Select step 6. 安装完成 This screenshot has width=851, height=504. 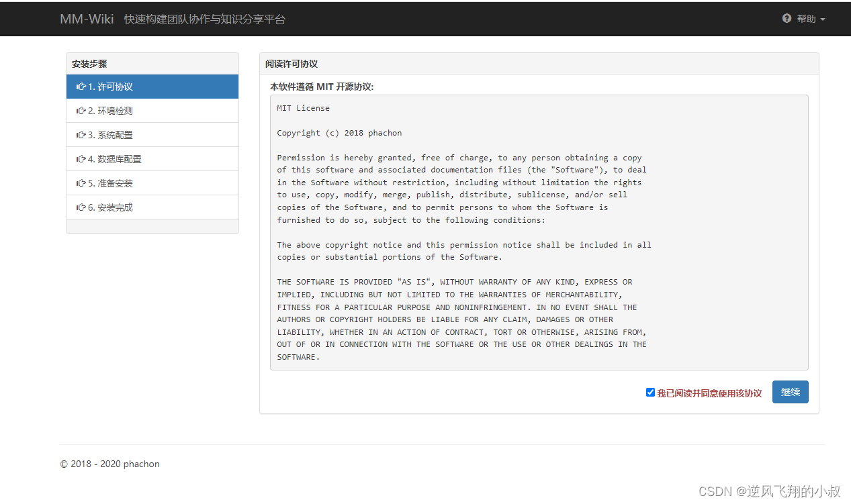tap(152, 207)
